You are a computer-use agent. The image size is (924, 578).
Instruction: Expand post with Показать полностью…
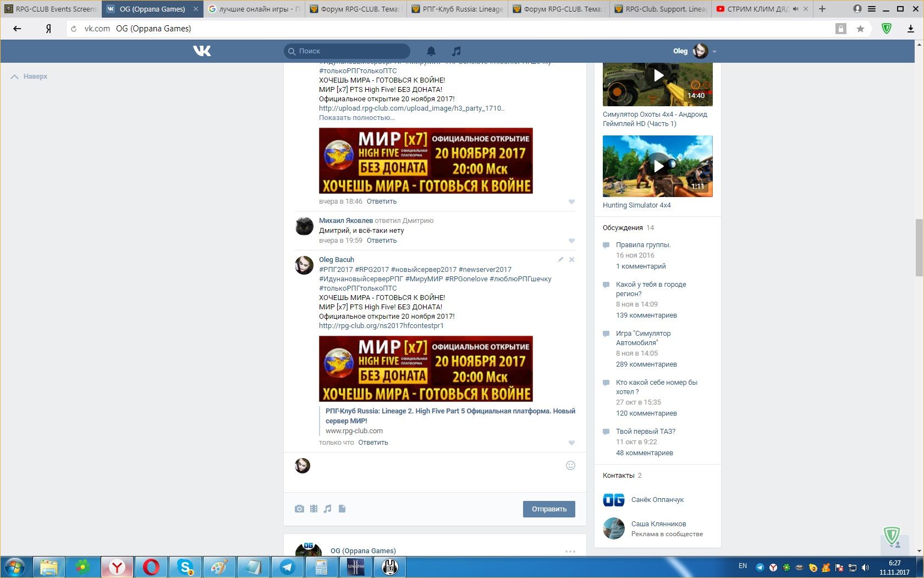point(357,118)
